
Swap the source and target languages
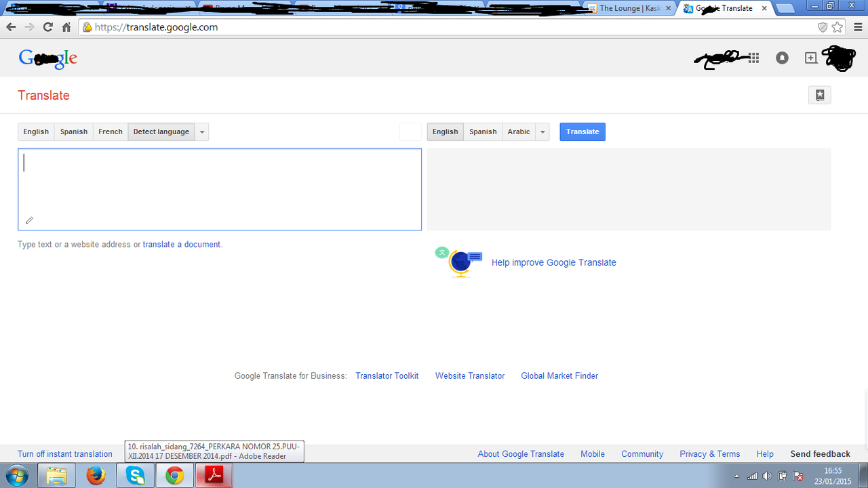coord(410,131)
